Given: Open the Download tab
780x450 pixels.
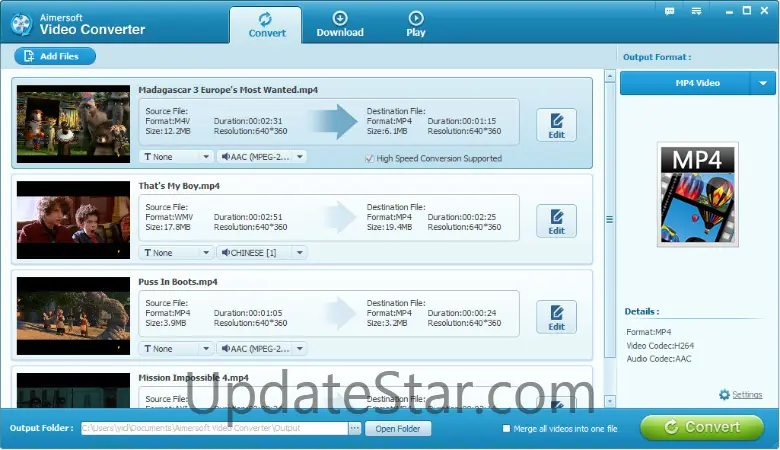Looking at the screenshot, I should (340, 25).
